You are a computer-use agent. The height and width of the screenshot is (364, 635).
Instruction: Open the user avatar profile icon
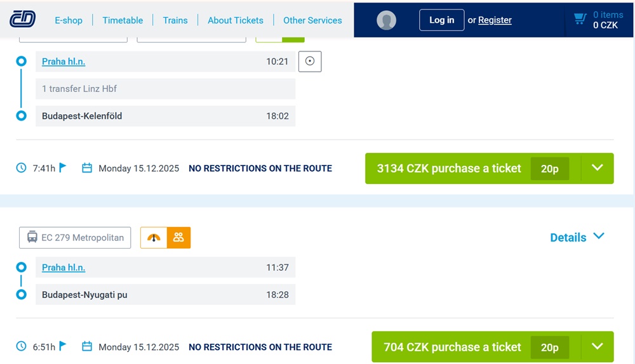point(386,20)
